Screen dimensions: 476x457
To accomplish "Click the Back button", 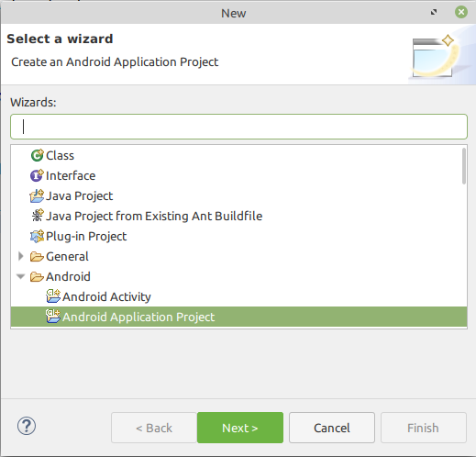I will (x=154, y=428).
